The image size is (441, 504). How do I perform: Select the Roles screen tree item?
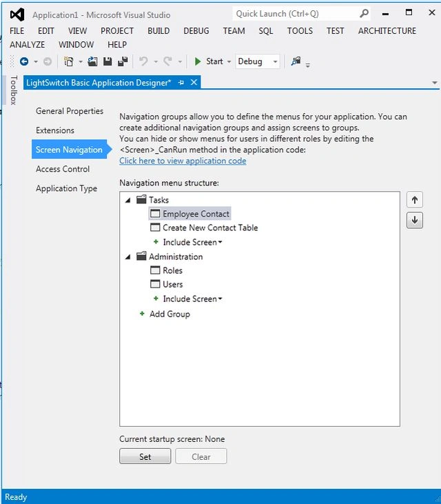coord(166,270)
